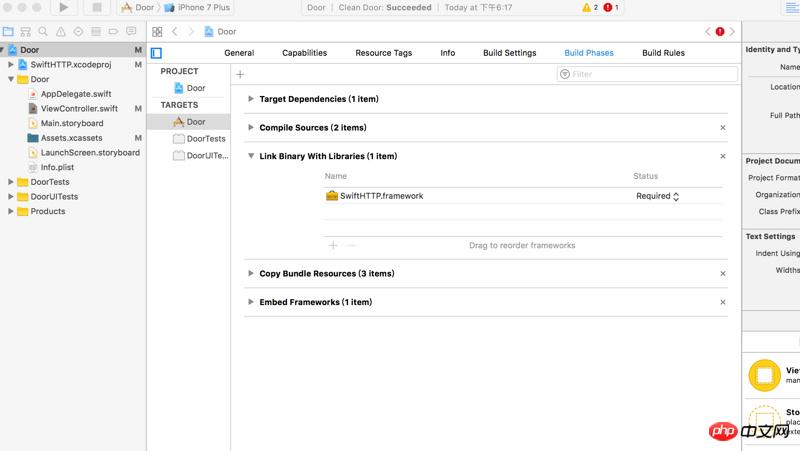The width and height of the screenshot is (800, 451).
Task: Switch to the Capabilities tab
Action: 305,53
